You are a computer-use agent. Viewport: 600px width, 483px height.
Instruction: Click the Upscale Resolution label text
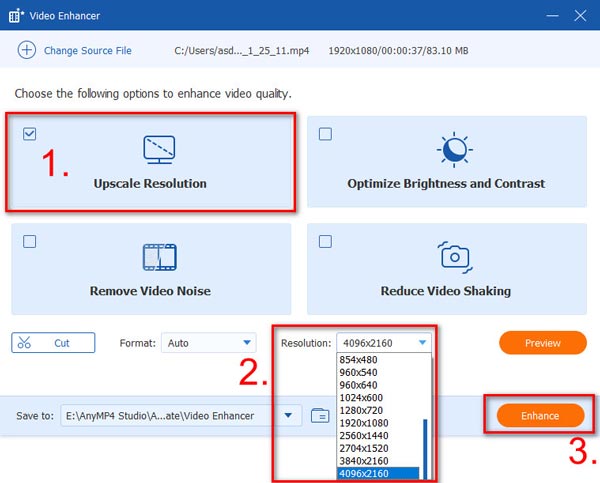(x=150, y=183)
